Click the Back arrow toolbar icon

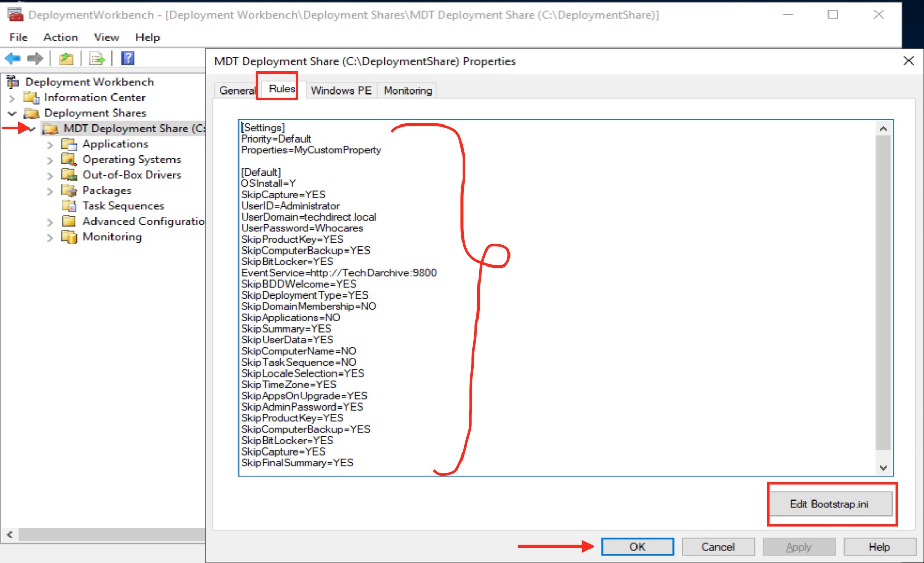coord(12,58)
